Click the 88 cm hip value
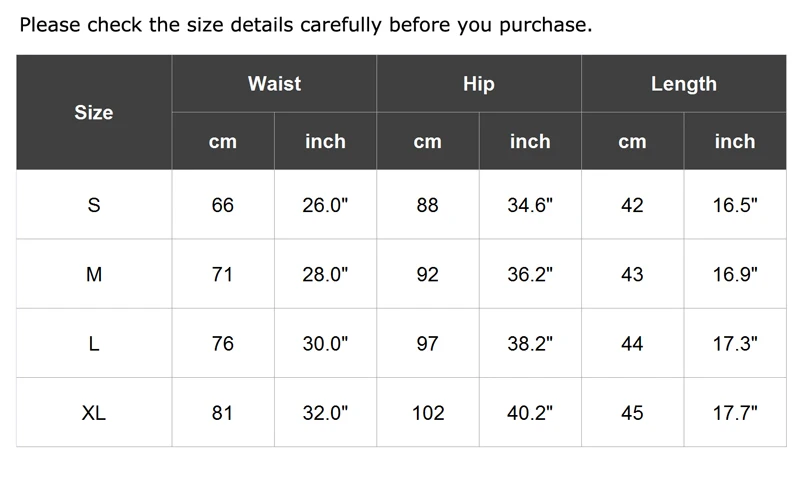The width and height of the screenshot is (800, 479). (428, 205)
